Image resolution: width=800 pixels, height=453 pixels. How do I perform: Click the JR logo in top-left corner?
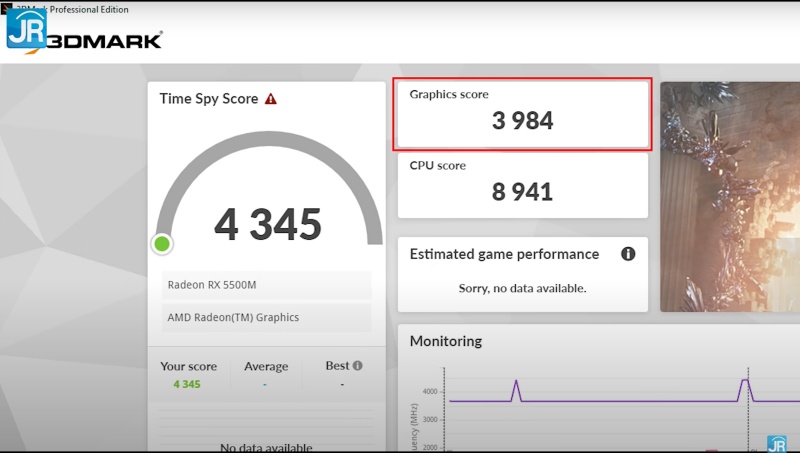[26, 28]
